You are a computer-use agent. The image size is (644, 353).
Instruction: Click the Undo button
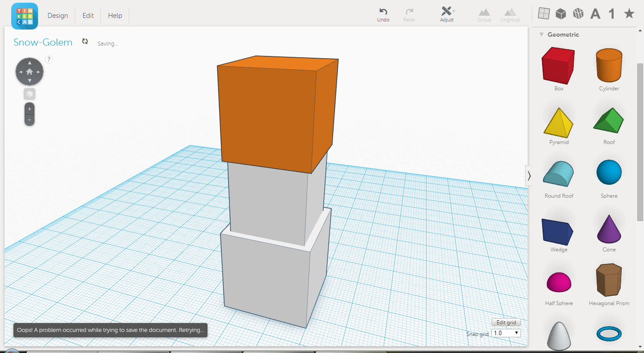(383, 15)
